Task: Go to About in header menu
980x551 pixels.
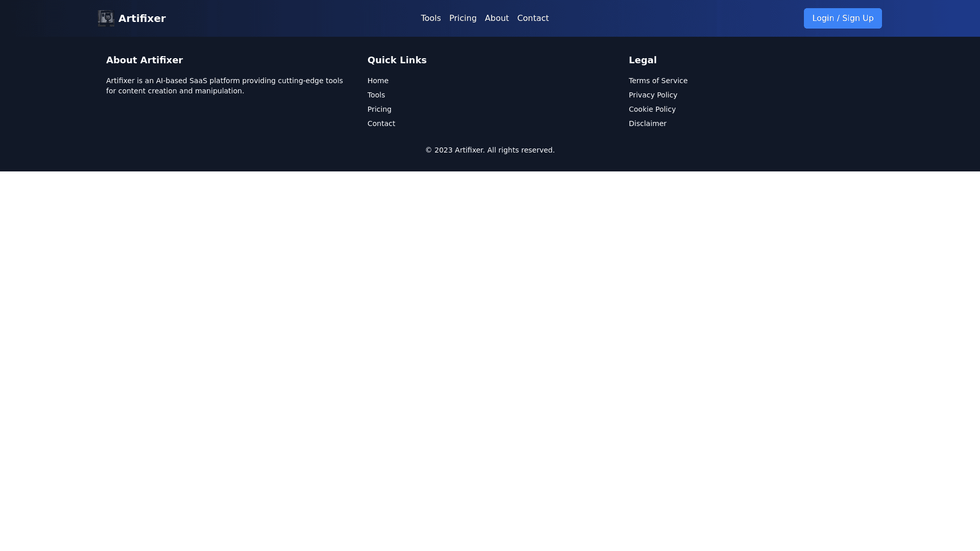Action: [496, 18]
